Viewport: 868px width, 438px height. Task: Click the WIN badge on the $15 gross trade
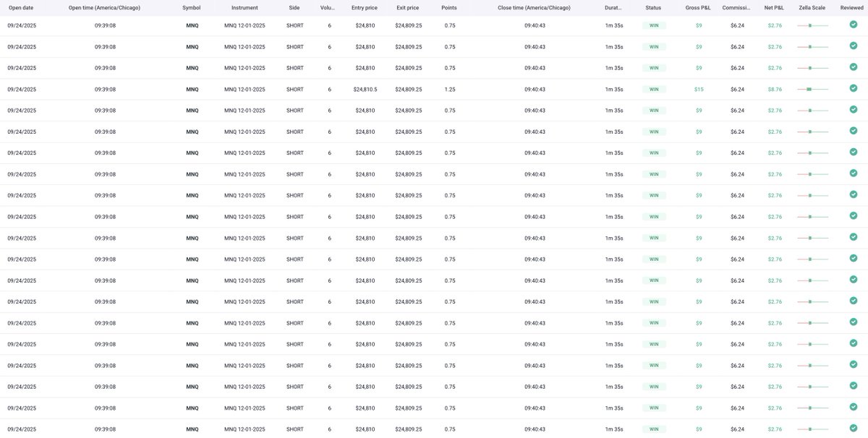pos(654,90)
